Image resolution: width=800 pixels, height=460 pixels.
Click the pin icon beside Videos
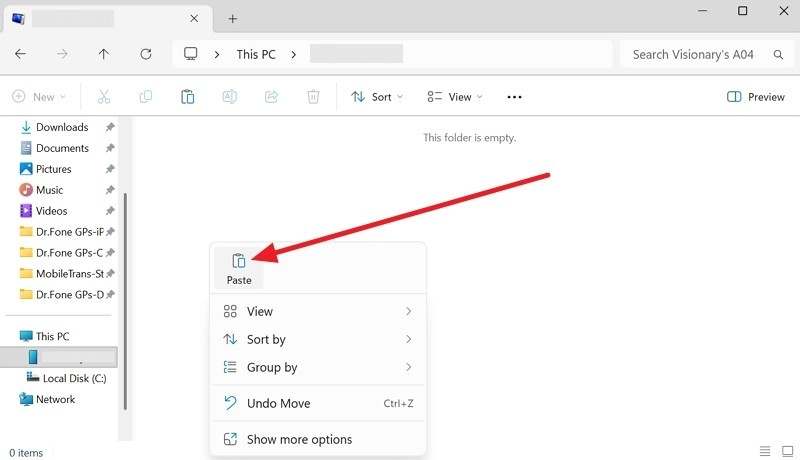110,211
